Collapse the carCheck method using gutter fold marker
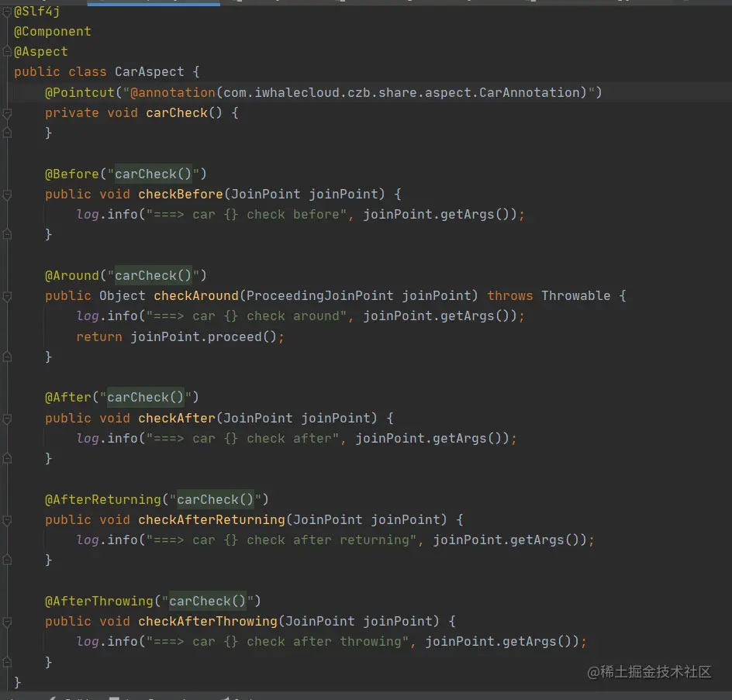The image size is (732, 700). click(x=7, y=113)
